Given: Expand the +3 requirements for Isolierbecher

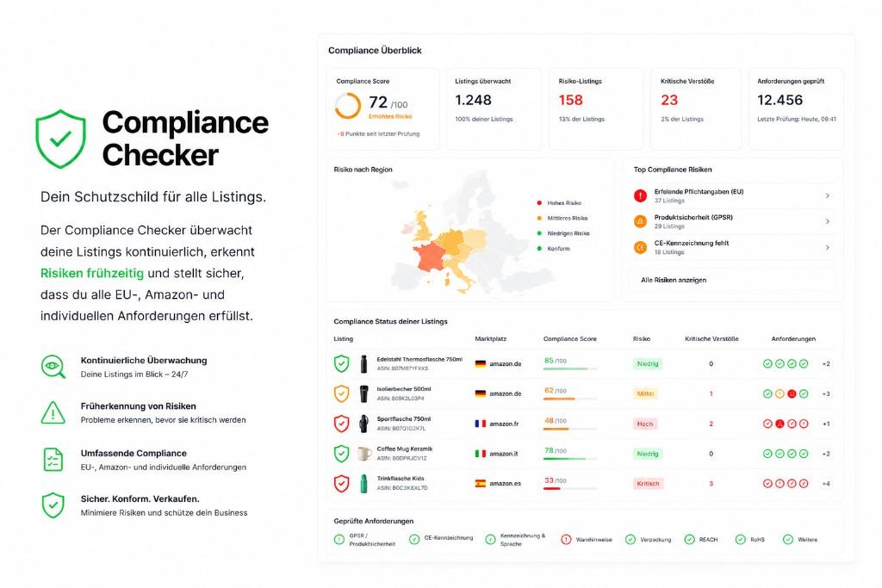Looking at the screenshot, I should tap(826, 393).
